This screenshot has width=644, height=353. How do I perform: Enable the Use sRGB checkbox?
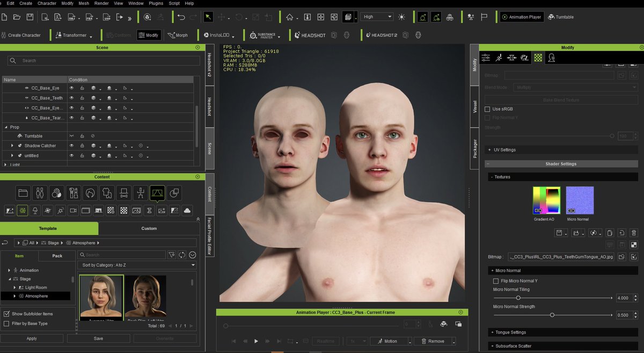pyautogui.click(x=487, y=109)
